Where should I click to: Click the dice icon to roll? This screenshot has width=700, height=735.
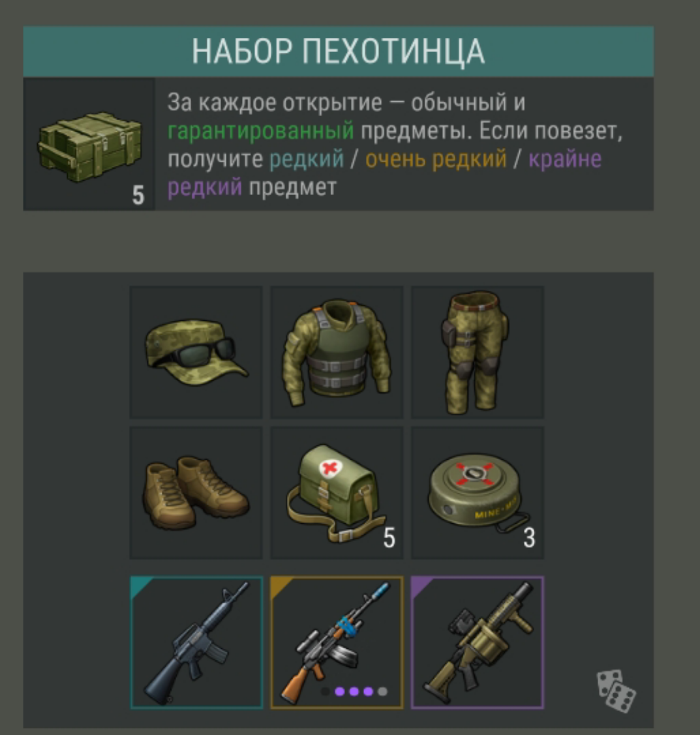(616, 691)
